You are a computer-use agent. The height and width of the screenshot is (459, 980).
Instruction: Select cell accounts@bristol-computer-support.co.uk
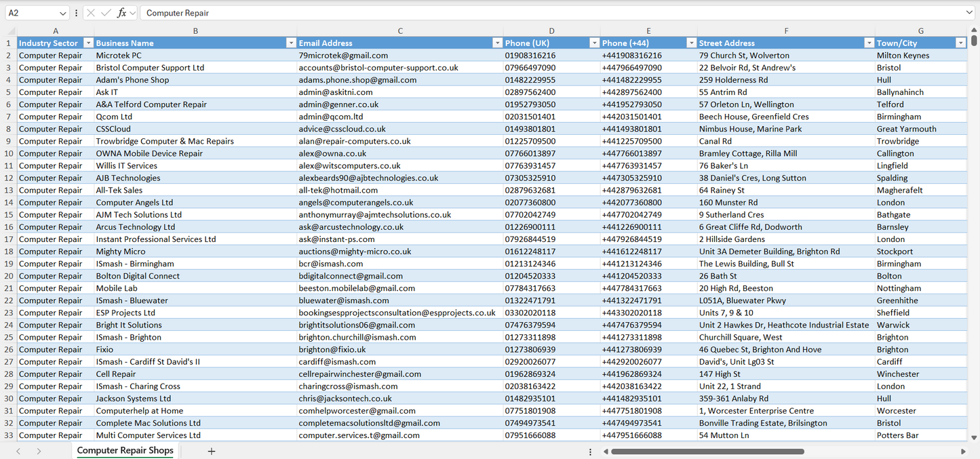400,68
